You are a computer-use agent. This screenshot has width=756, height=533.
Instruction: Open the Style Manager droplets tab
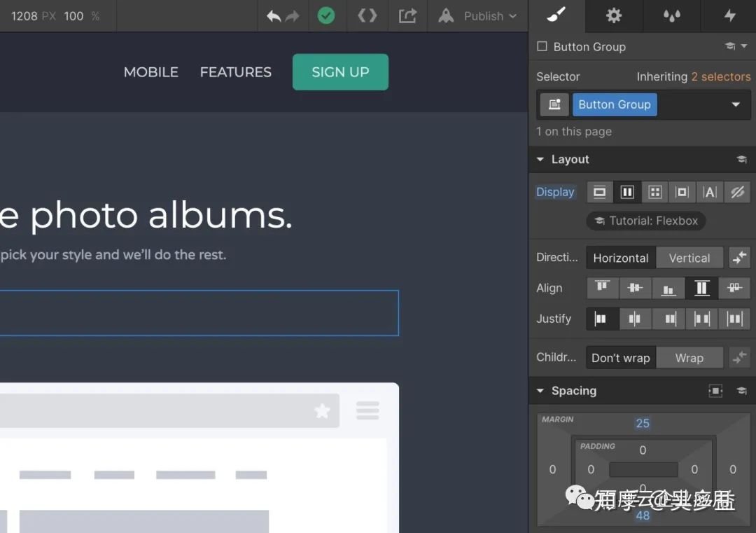(671, 15)
